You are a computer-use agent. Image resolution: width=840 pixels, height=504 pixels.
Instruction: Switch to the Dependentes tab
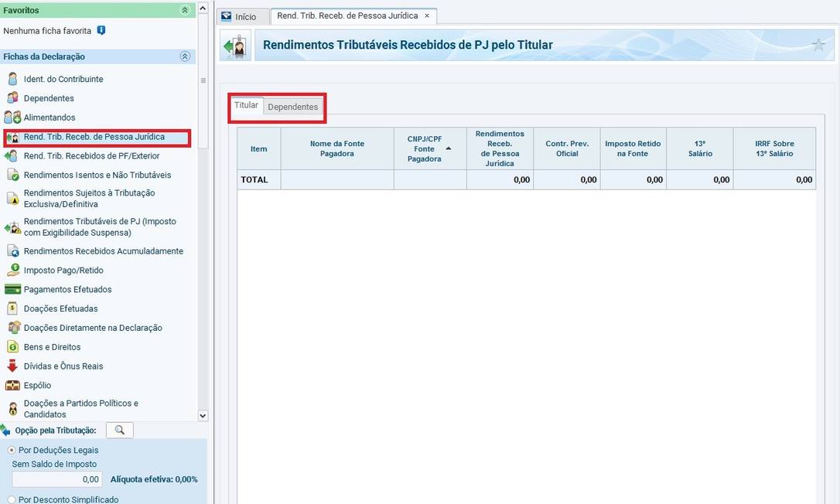(292, 107)
